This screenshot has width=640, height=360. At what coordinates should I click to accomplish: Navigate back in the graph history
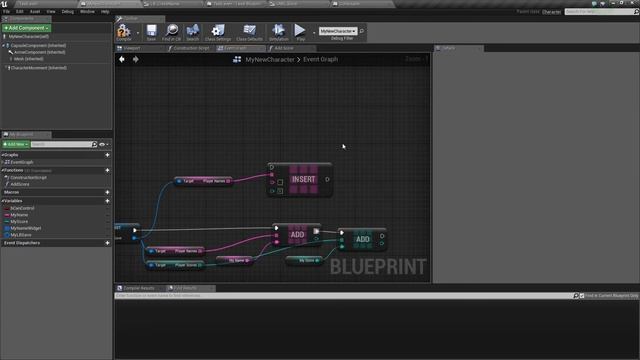tap(122, 59)
